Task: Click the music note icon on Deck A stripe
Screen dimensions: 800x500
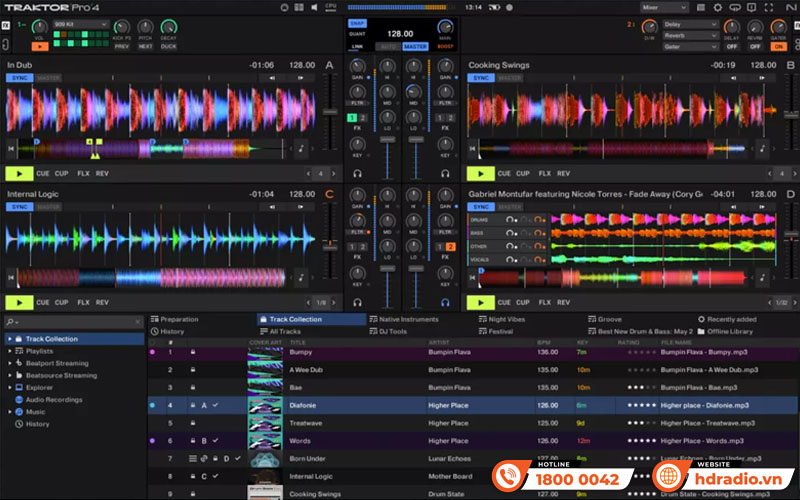Action: pyautogui.click(x=301, y=148)
